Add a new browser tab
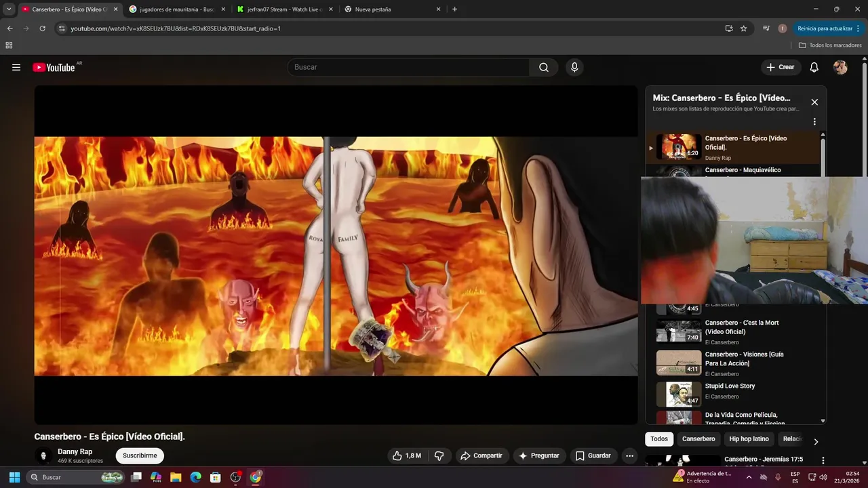The width and height of the screenshot is (868, 488). [x=454, y=9]
